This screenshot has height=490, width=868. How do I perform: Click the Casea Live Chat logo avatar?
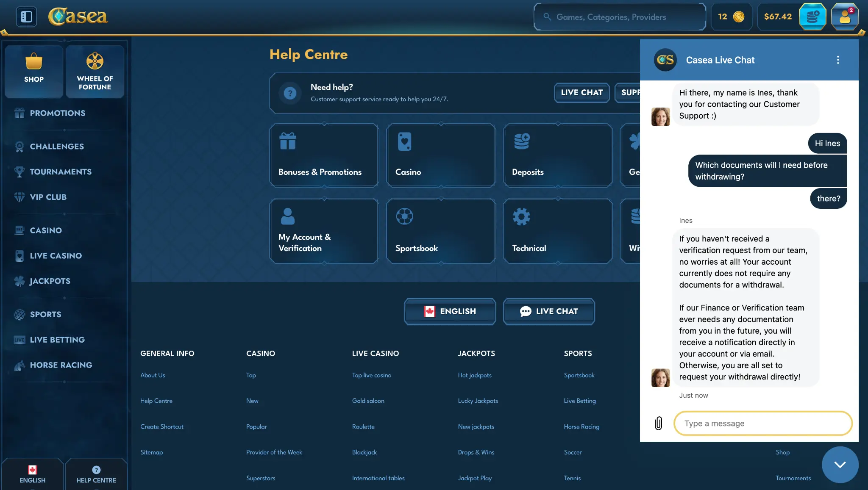click(x=665, y=60)
